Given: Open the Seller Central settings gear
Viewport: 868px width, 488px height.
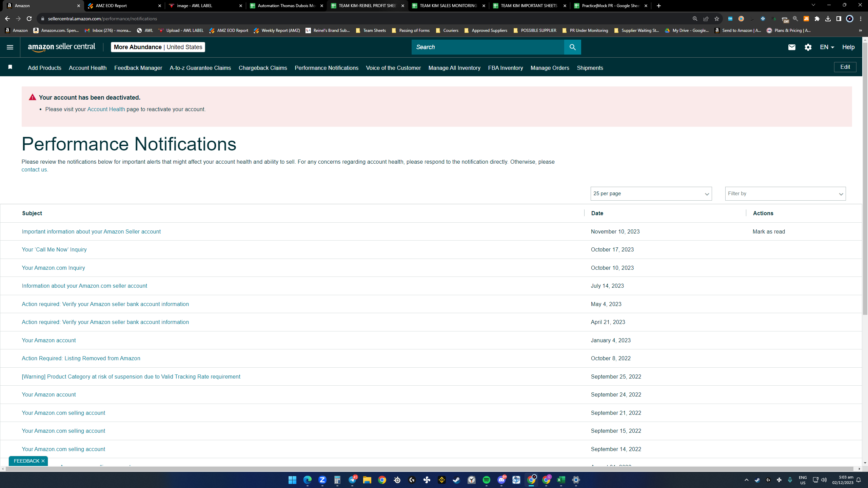Looking at the screenshot, I should point(808,47).
